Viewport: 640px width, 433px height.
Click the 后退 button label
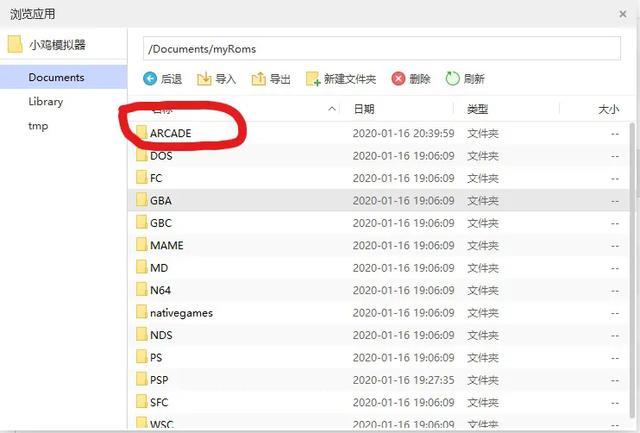[x=171, y=79]
